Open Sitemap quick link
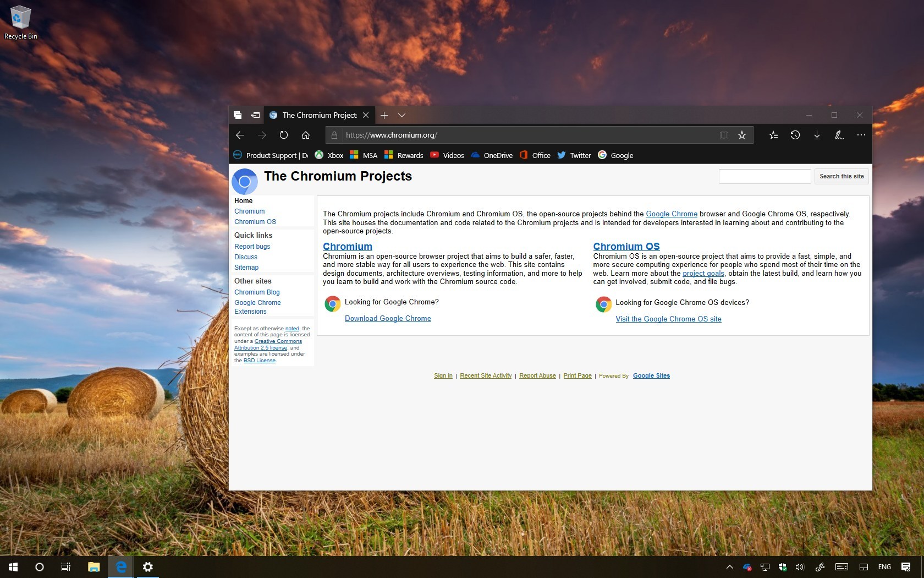 point(246,268)
